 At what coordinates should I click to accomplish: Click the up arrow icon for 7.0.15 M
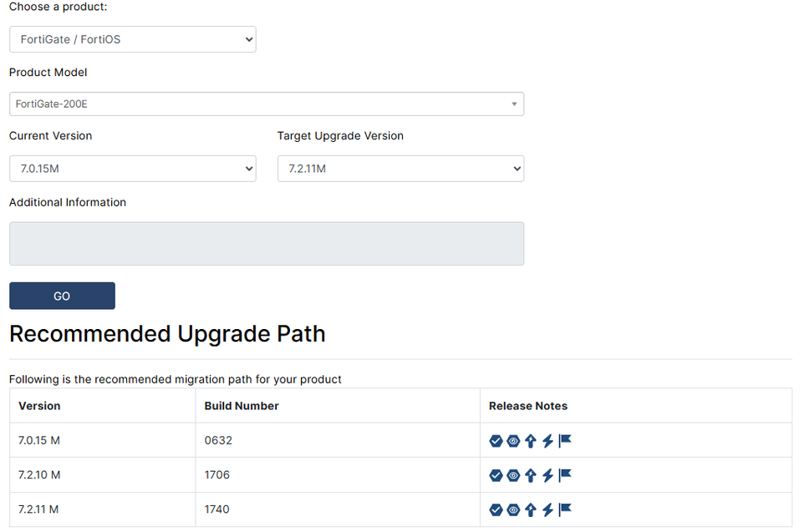click(x=531, y=441)
